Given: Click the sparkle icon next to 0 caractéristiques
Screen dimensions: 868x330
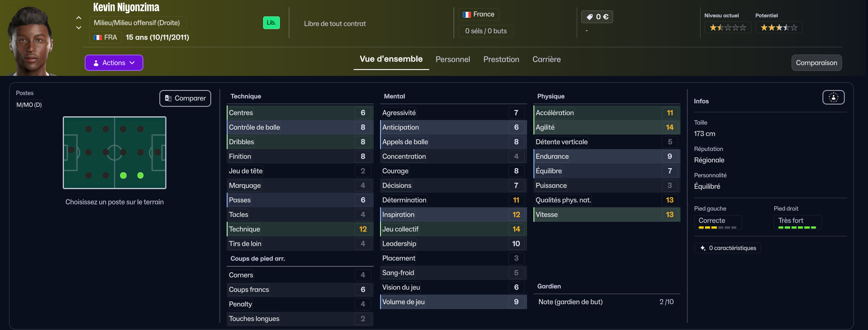Looking at the screenshot, I should tap(703, 248).
